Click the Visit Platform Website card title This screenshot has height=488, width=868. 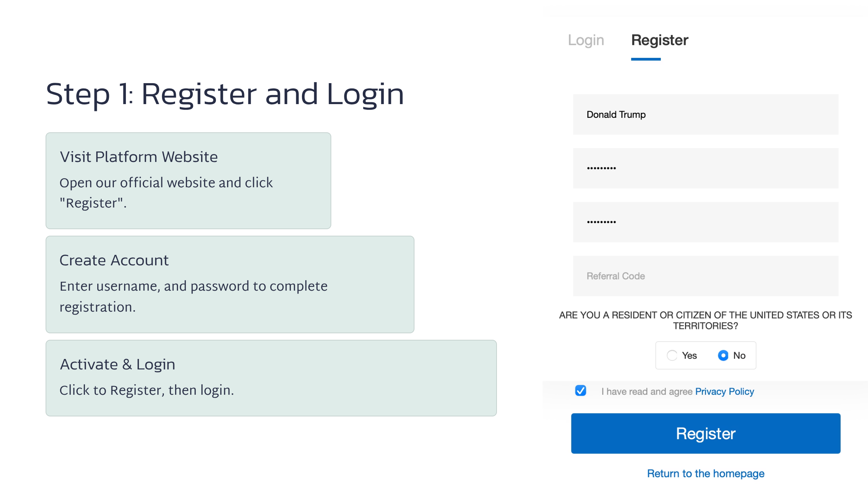click(x=139, y=157)
